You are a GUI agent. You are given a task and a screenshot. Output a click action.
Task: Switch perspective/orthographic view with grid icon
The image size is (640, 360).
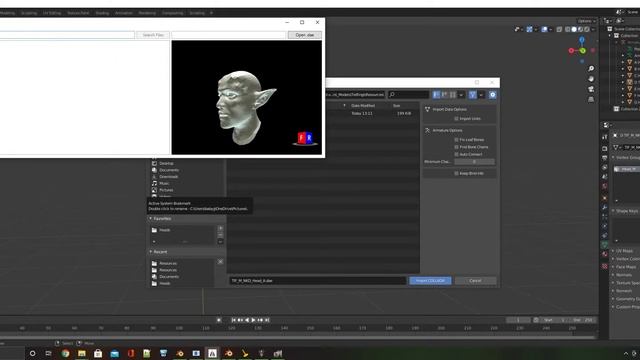(x=591, y=99)
